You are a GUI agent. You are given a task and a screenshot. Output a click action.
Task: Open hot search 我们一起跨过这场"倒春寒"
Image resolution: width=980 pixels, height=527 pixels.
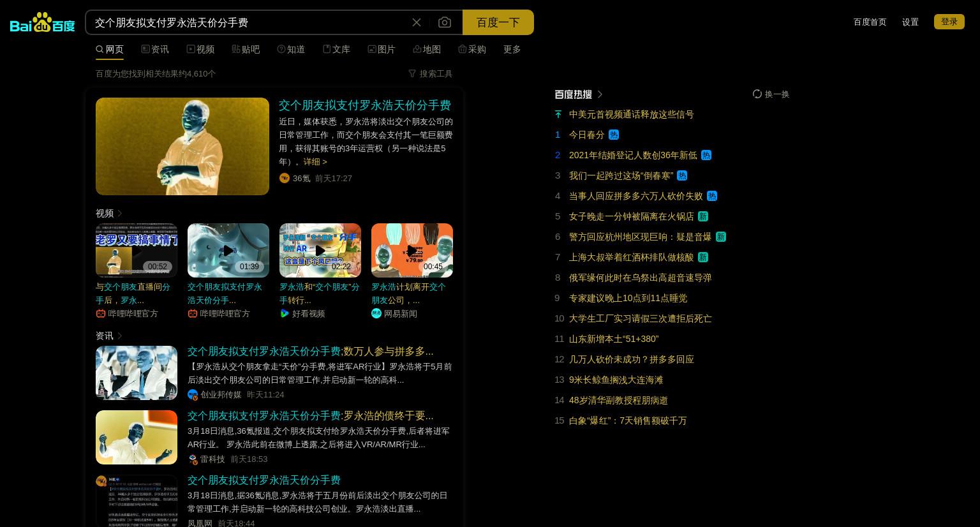click(621, 175)
